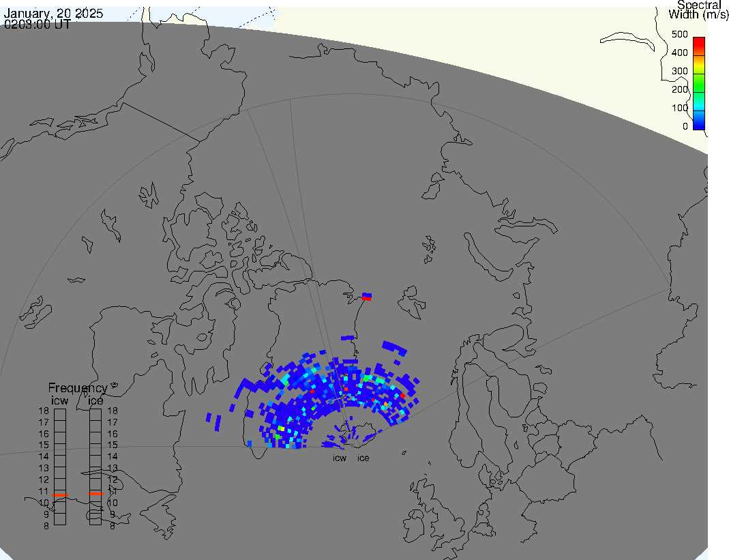
Task: Click the ice radar station label on the map
Action: tap(363, 458)
